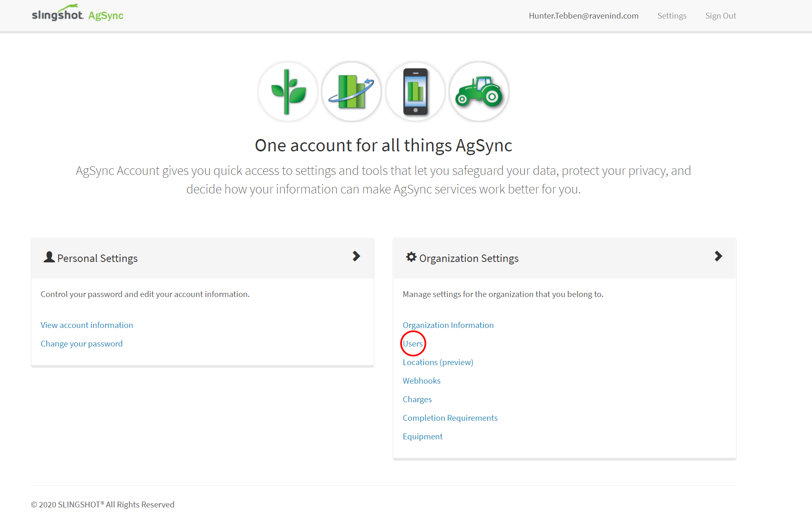The width and height of the screenshot is (812, 514).
Task: Expand the Personal Settings chevron arrow
Action: (356, 256)
